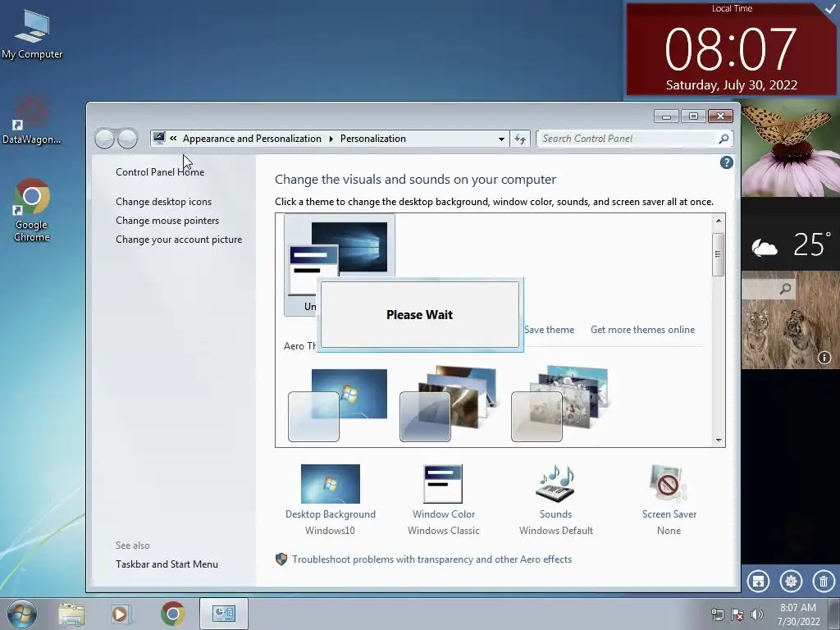Open Windows Media Player in taskbar
This screenshot has width=840, height=630.
coord(121,614)
